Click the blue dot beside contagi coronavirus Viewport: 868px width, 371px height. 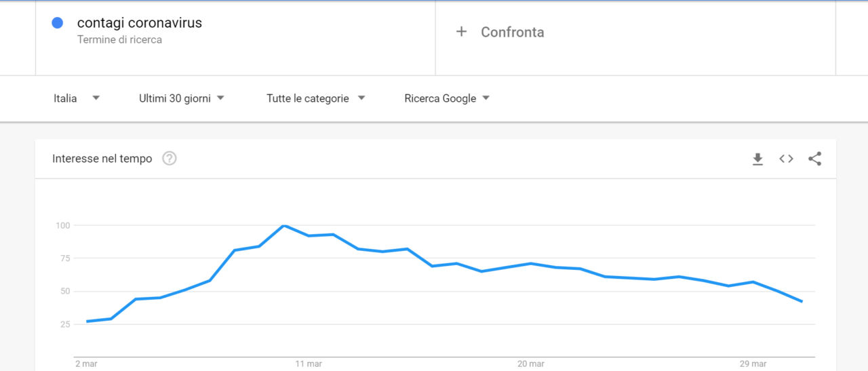(58, 23)
